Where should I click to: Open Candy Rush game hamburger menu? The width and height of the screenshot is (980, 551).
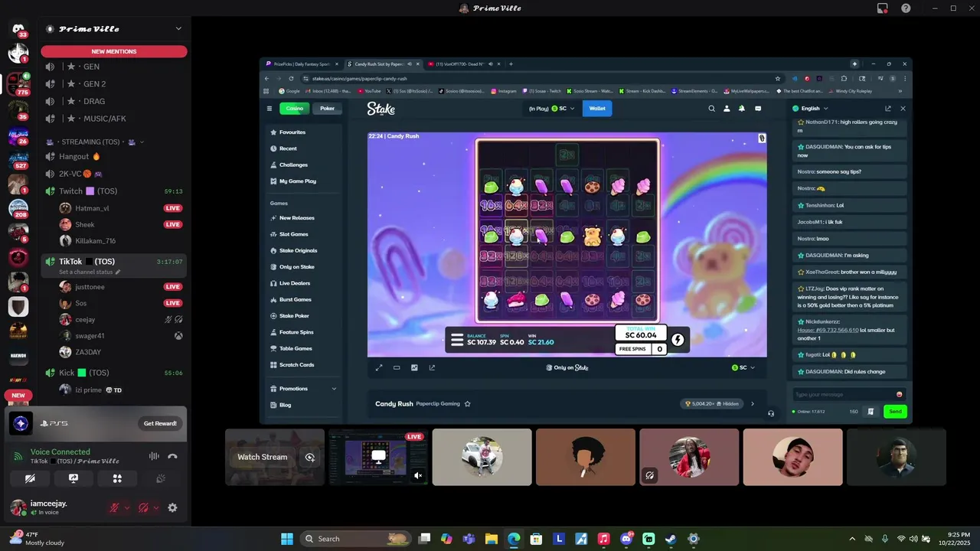pos(457,340)
